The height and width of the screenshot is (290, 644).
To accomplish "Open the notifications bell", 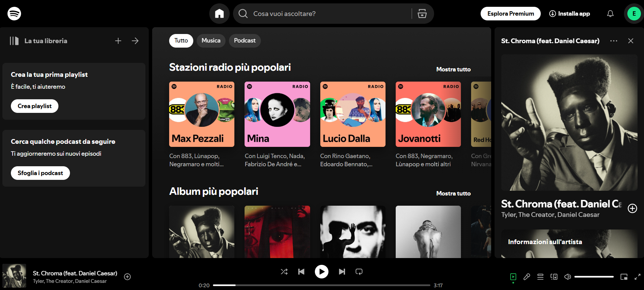I will click(x=610, y=14).
